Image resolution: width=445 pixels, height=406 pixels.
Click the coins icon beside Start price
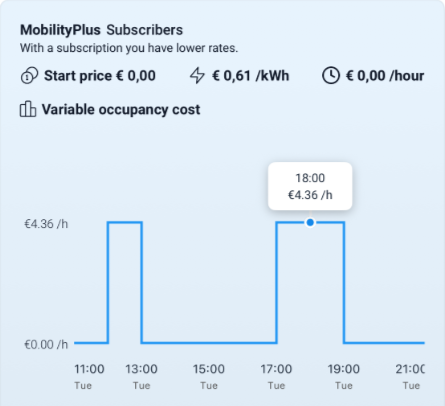click(x=29, y=75)
